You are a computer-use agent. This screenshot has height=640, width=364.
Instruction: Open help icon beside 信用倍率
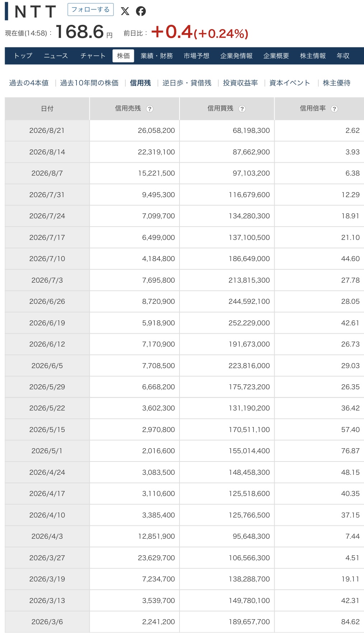pyautogui.click(x=334, y=109)
